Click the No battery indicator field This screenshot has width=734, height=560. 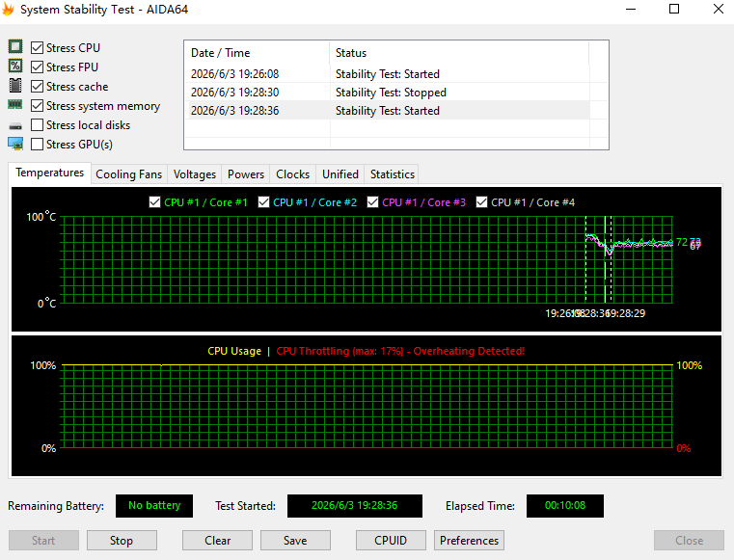[x=154, y=506]
